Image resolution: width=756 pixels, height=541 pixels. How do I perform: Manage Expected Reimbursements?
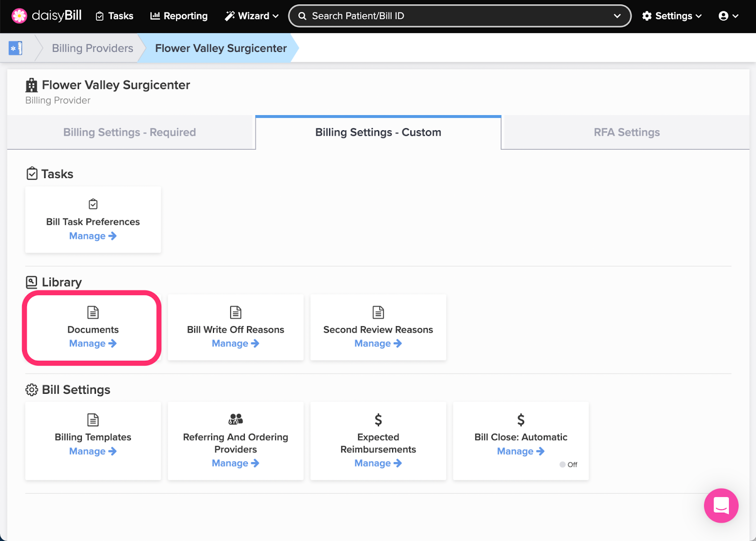coord(378,464)
